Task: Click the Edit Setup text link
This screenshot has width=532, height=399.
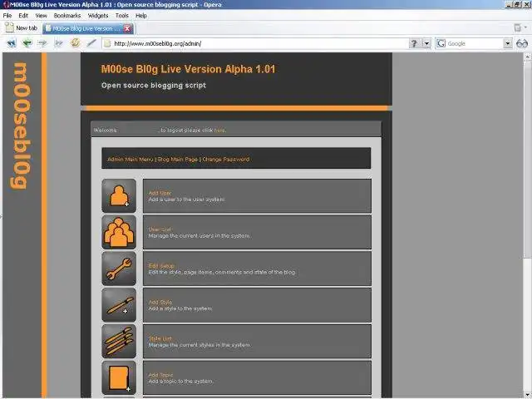Action: coord(161,266)
